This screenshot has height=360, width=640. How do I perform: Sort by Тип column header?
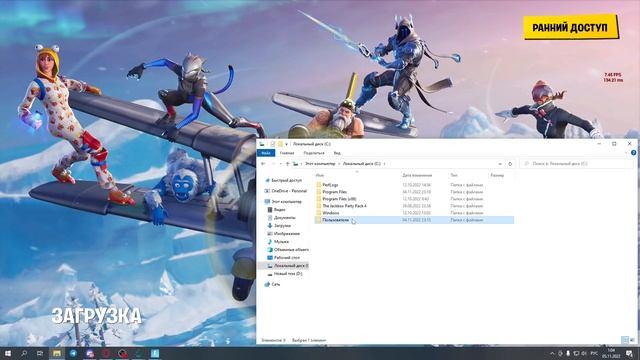454,175
